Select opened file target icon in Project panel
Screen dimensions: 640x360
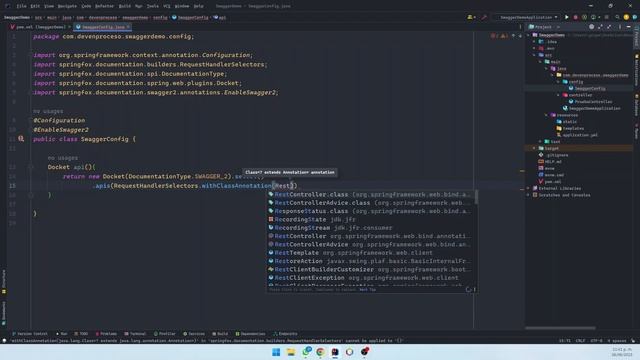click(591, 27)
